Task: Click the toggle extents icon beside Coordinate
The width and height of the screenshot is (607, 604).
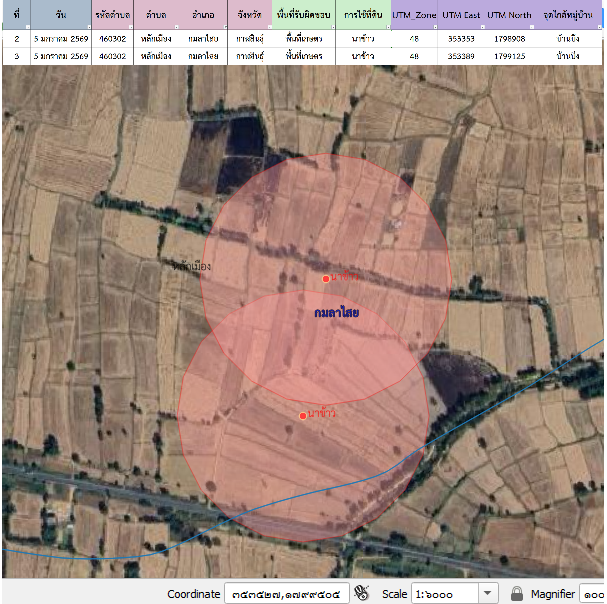Action: 362,594
